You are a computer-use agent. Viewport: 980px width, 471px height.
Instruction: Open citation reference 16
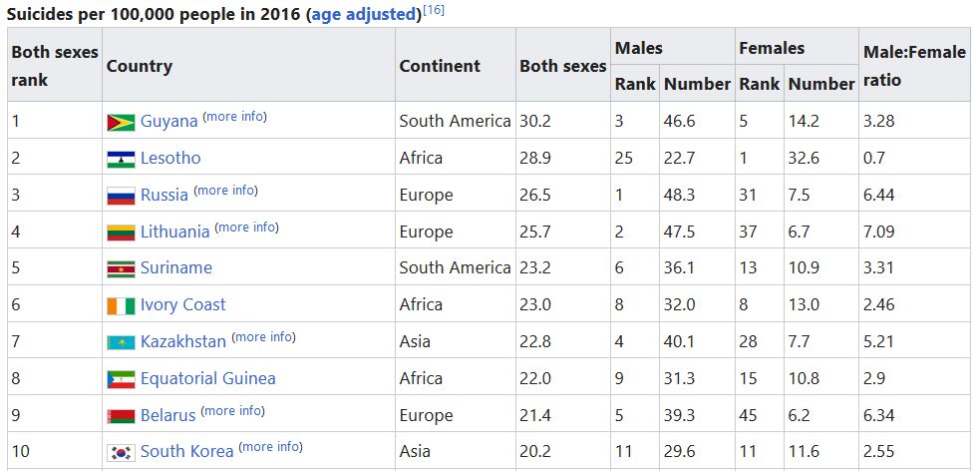(x=434, y=10)
